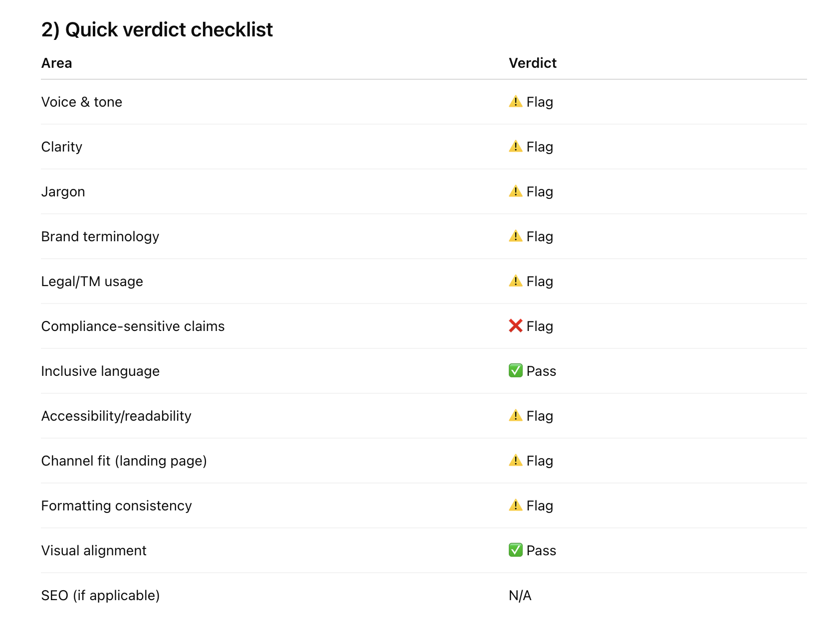Click the warning icon for Channel fit
The width and height of the screenshot is (824, 644).
coord(515,461)
